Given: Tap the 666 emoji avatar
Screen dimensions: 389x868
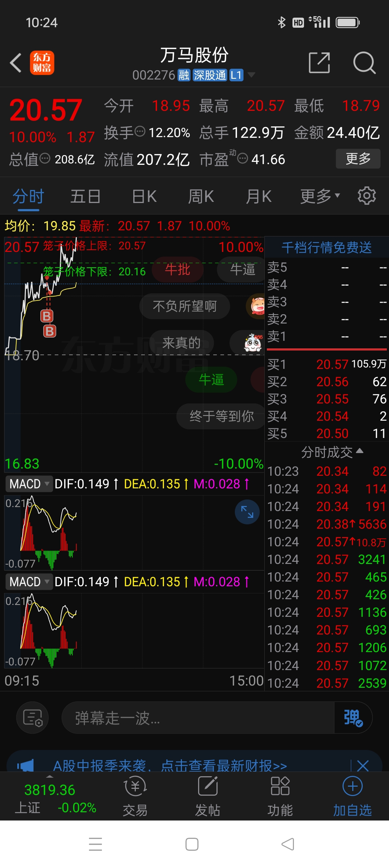Looking at the screenshot, I should click(x=253, y=343).
